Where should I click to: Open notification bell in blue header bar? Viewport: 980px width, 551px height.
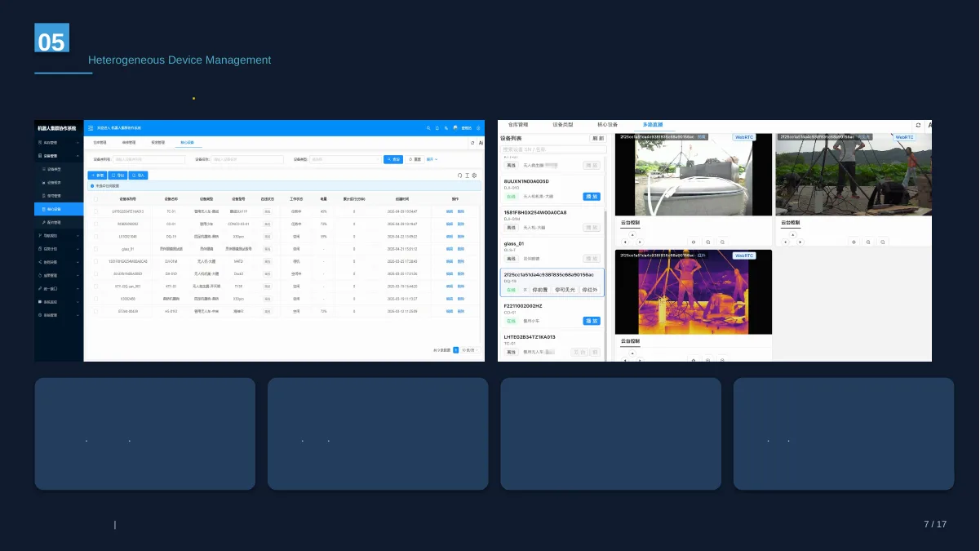coord(437,128)
